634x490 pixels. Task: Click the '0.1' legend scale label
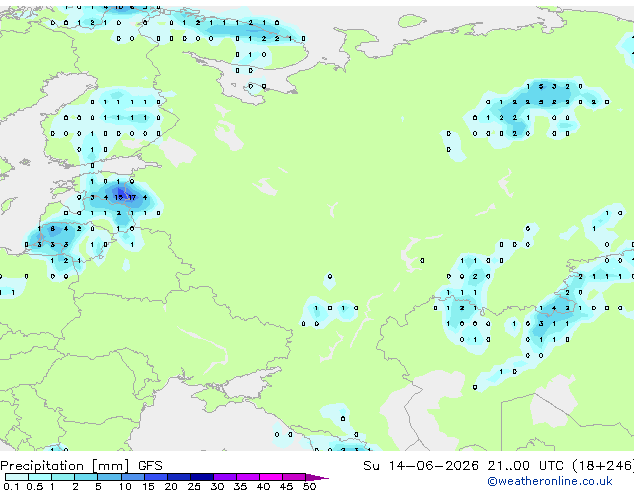click(x=12, y=486)
